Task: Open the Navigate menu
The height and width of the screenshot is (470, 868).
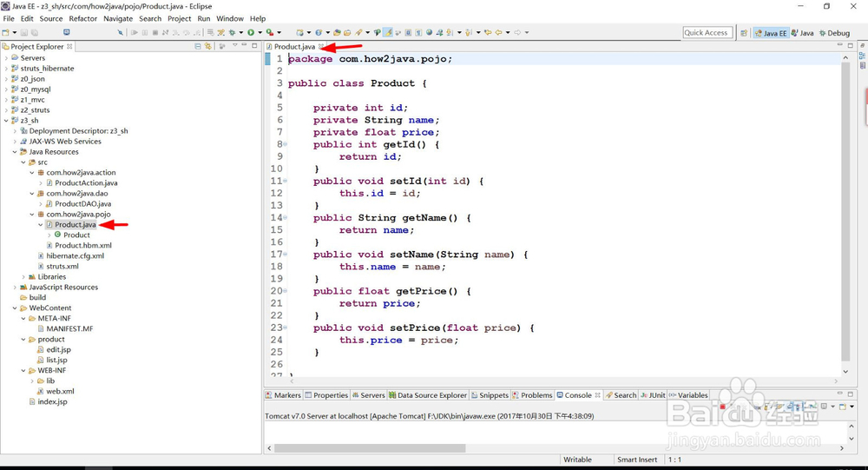Action: click(118, 18)
